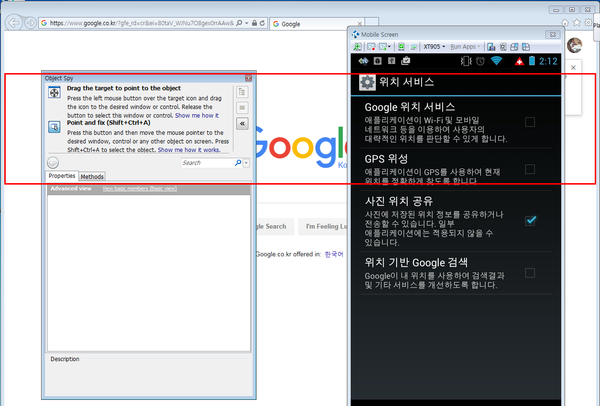This screenshot has width=600, height=406.
Task: Click the Object Spy round back arrow
Action: click(53, 163)
